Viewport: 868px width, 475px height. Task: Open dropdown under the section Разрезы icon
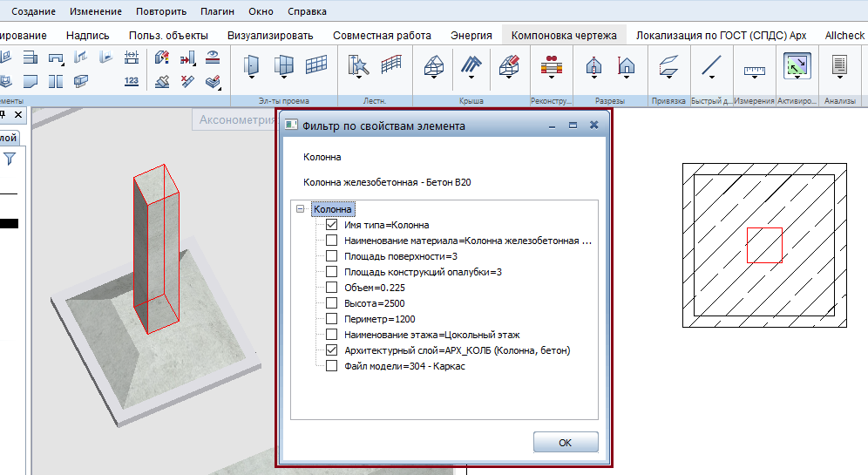click(x=594, y=78)
